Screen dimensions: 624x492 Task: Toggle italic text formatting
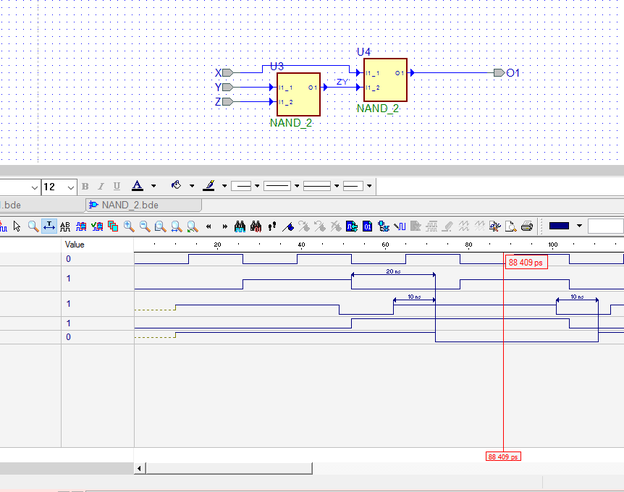click(x=100, y=187)
